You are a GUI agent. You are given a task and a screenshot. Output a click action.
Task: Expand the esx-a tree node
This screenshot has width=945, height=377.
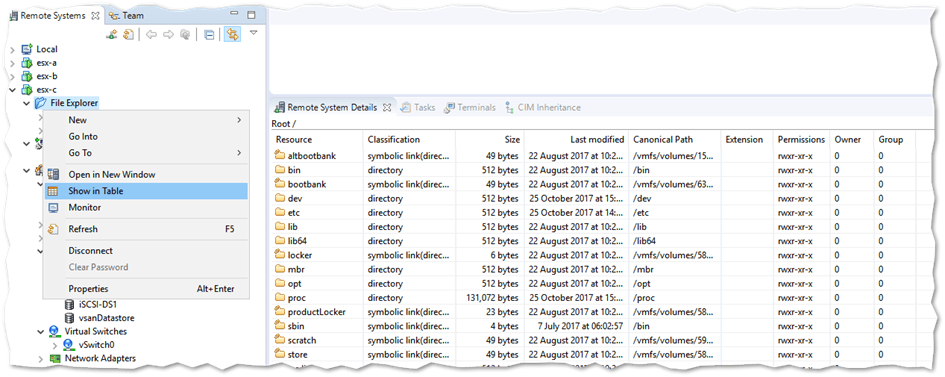[x=12, y=63]
